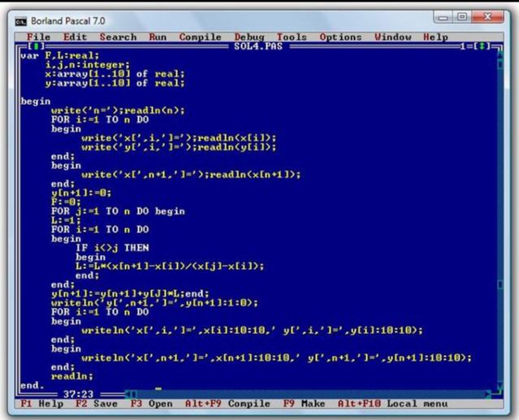519x420 pixels.
Task: Click the 37:23 cursor position indicator
Action: [x=78, y=394]
